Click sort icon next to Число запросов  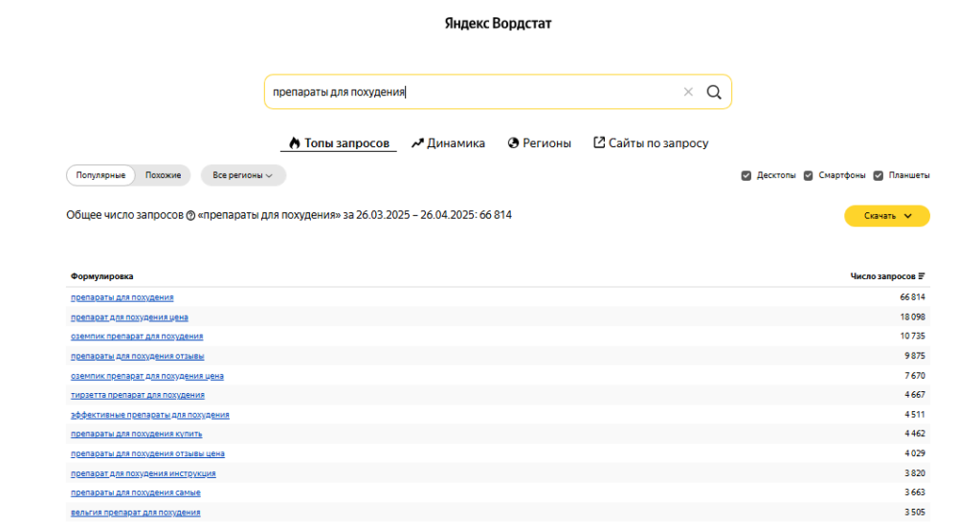pos(922,276)
